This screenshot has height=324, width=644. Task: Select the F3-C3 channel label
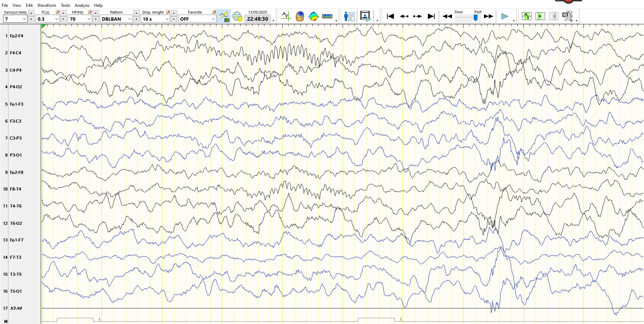16,121
